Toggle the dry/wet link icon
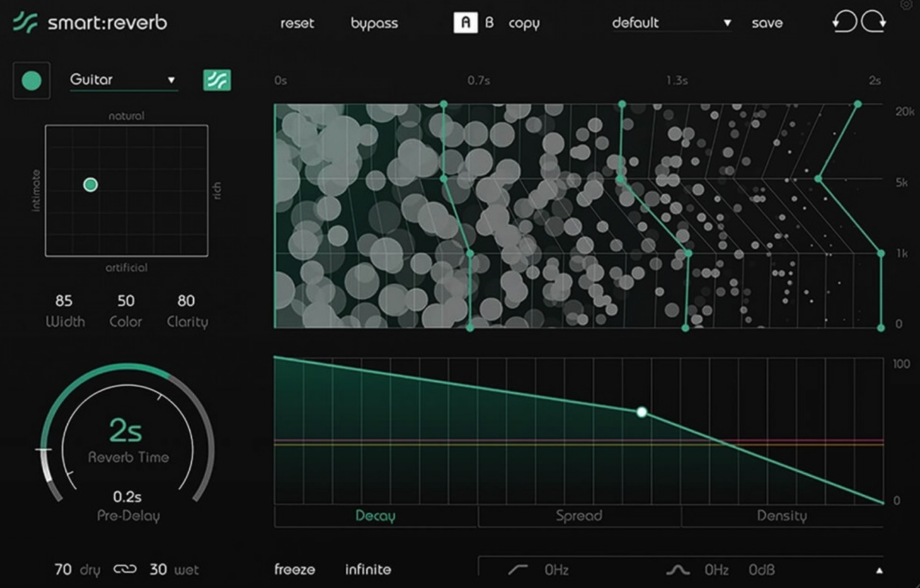920x588 pixels. 125,569
